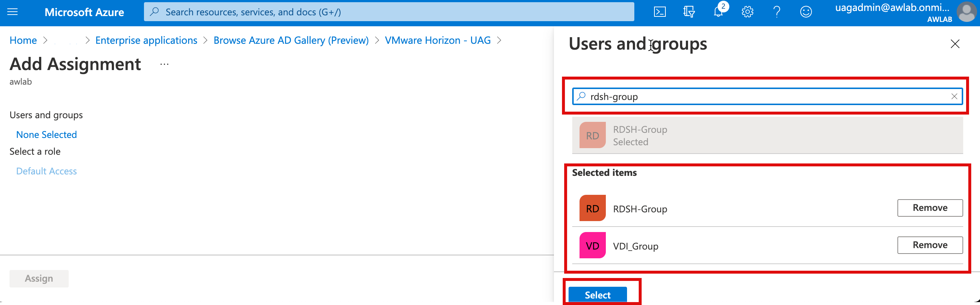Open the Azure portal hamburger menu

tap(12, 12)
